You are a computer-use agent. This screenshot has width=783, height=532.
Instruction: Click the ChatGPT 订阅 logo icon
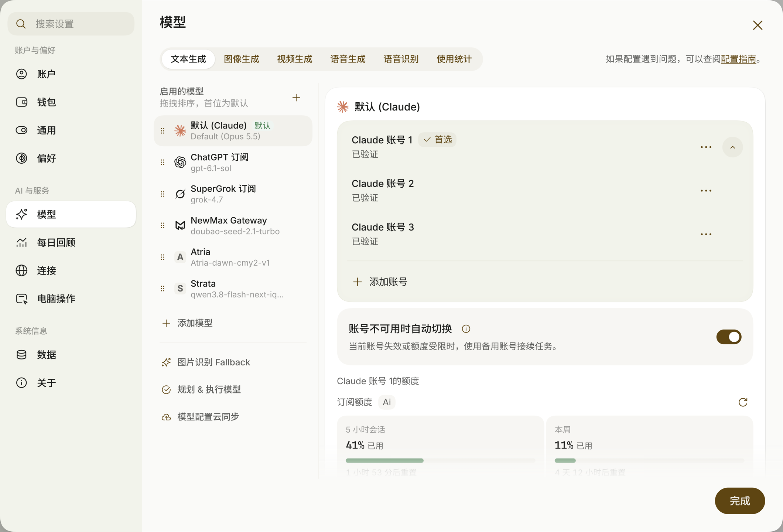point(180,162)
